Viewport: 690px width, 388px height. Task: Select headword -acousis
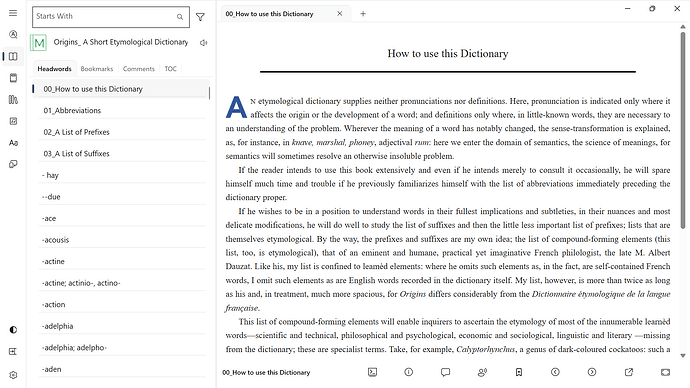pos(122,240)
